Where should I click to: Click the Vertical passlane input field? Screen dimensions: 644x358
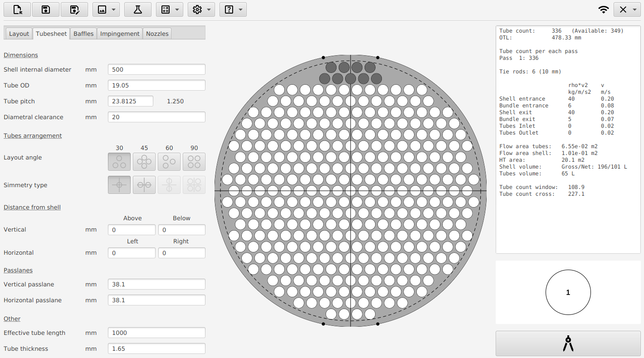(156, 284)
